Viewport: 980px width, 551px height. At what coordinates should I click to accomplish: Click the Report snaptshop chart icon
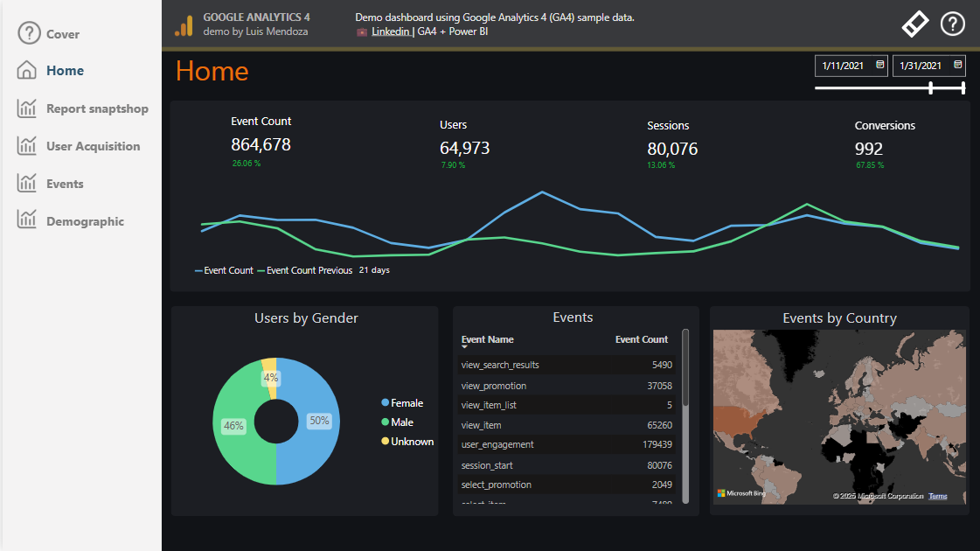[x=27, y=108]
